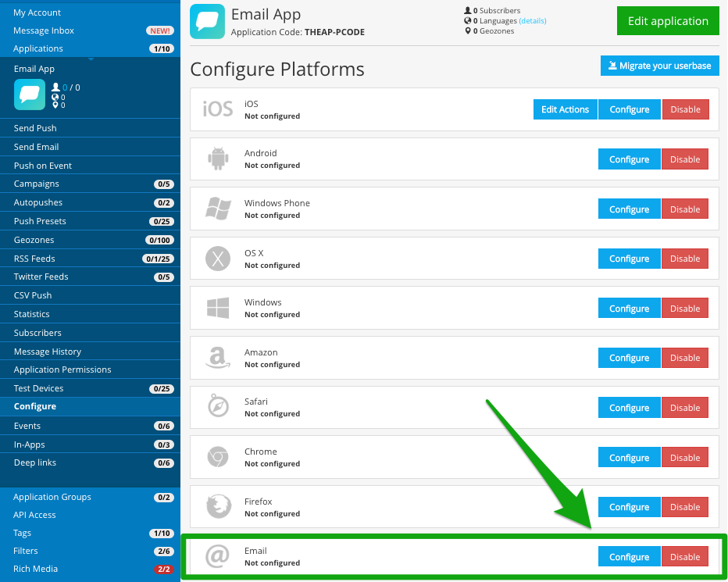The image size is (728, 582).
Task: Click the languages globe icon in header
Action: click(468, 20)
